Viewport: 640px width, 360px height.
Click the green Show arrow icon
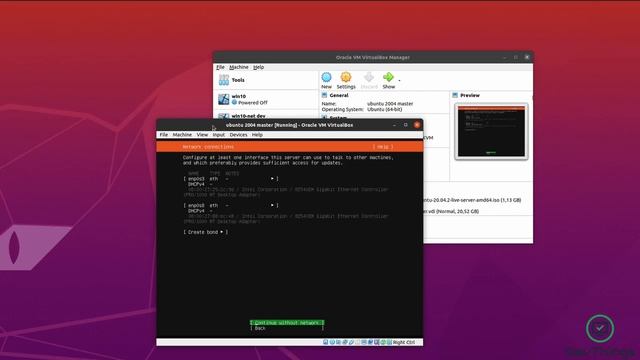pyautogui.click(x=388, y=77)
